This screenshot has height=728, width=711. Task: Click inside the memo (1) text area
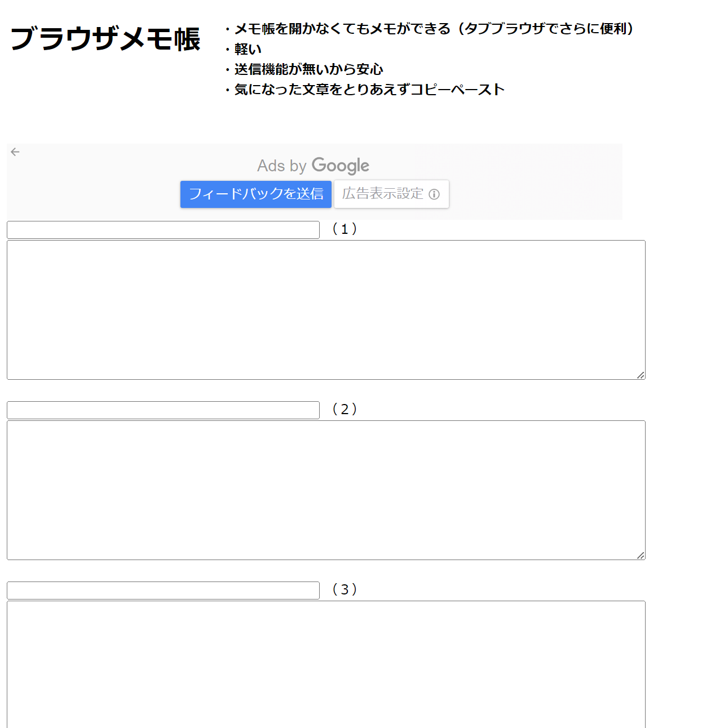tap(326, 310)
